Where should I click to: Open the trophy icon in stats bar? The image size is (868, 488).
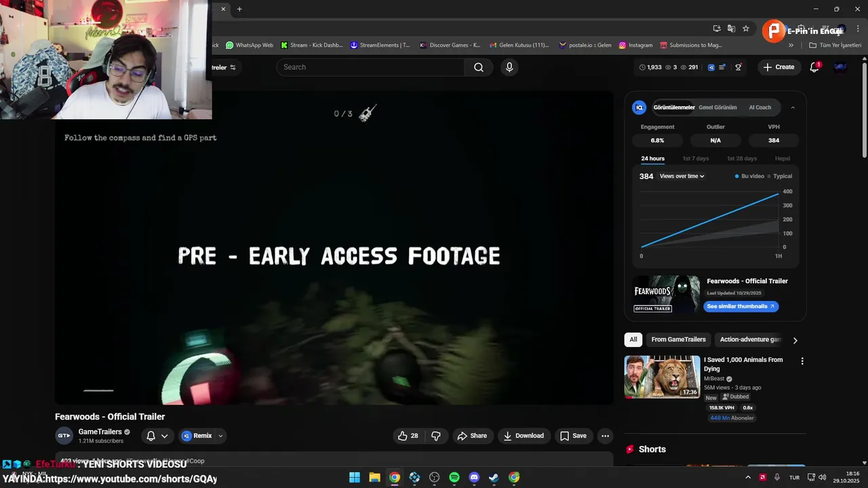(x=738, y=67)
